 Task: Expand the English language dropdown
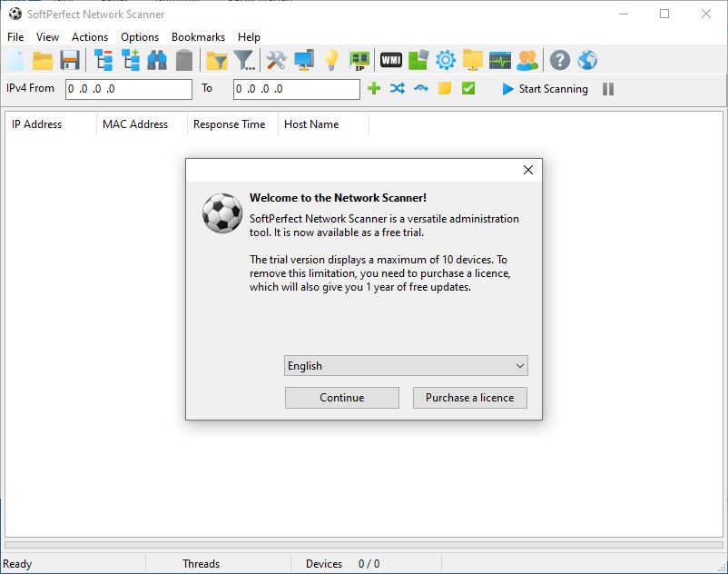(x=406, y=366)
